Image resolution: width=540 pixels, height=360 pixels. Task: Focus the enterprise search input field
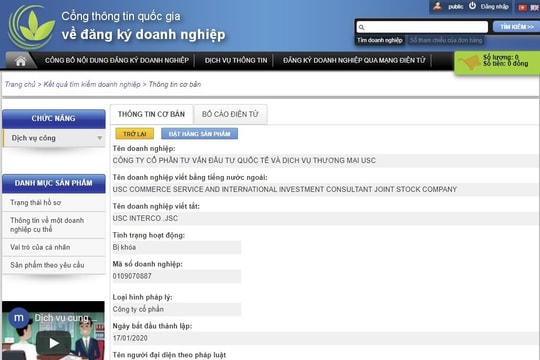click(x=422, y=27)
